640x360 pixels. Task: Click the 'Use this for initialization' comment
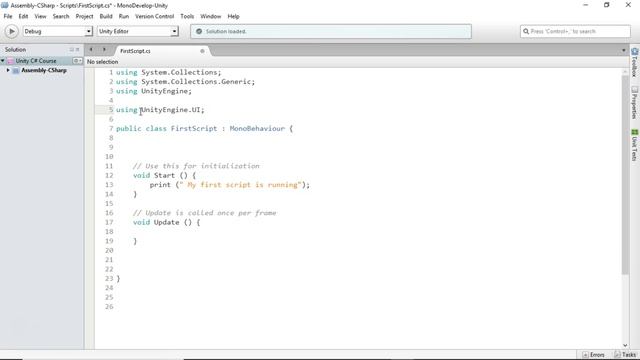coord(196,166)
